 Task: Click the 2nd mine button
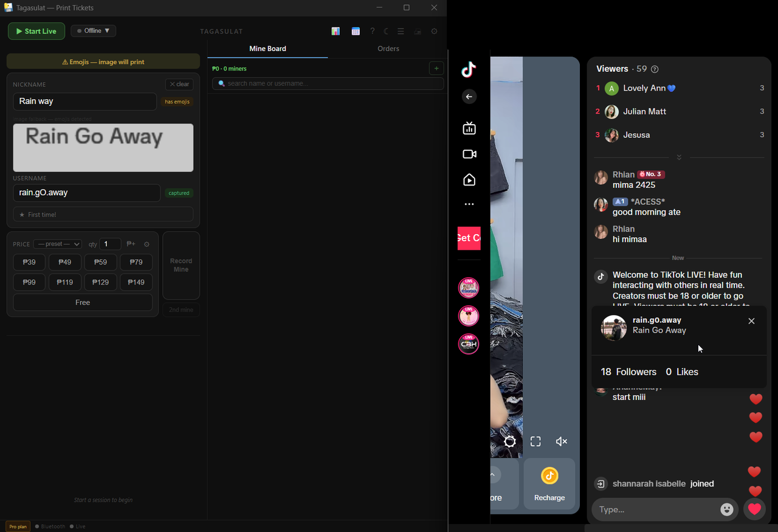[x=181, y=310]
